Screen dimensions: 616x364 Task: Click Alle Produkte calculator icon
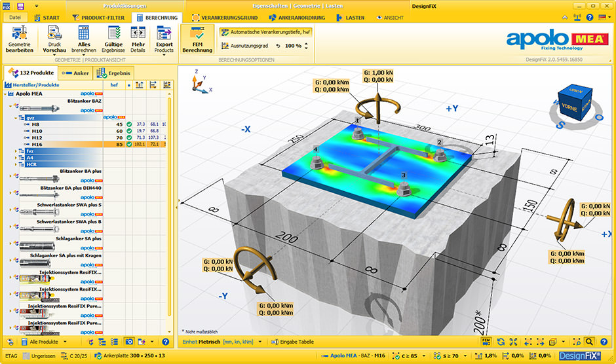24,342
